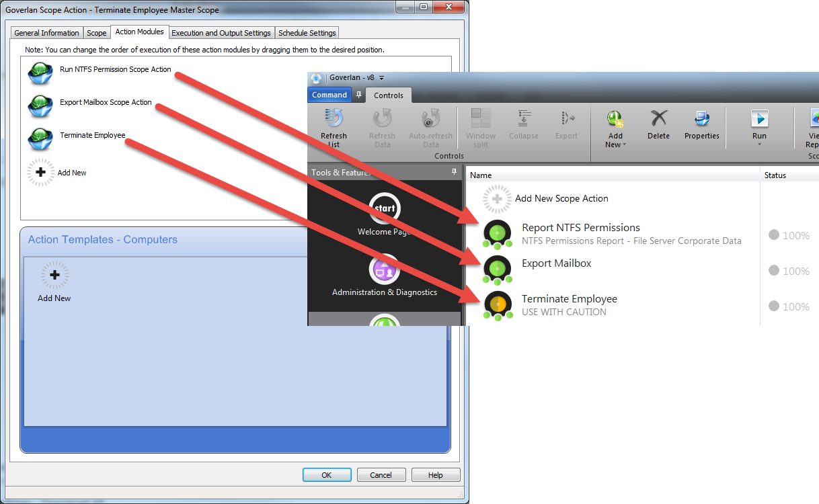Open the Run NTFS Permission Scope Action module icon
The height and width of the screenshot is (504, 819).
point(40,72)
